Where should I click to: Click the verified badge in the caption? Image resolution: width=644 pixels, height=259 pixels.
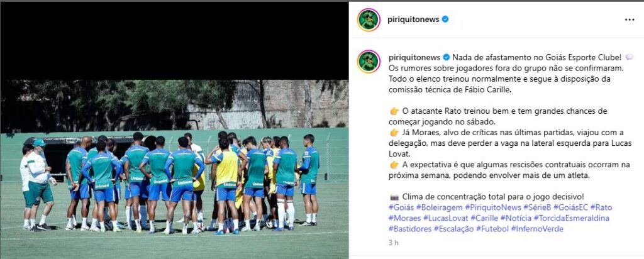click(x=447, y=57)
